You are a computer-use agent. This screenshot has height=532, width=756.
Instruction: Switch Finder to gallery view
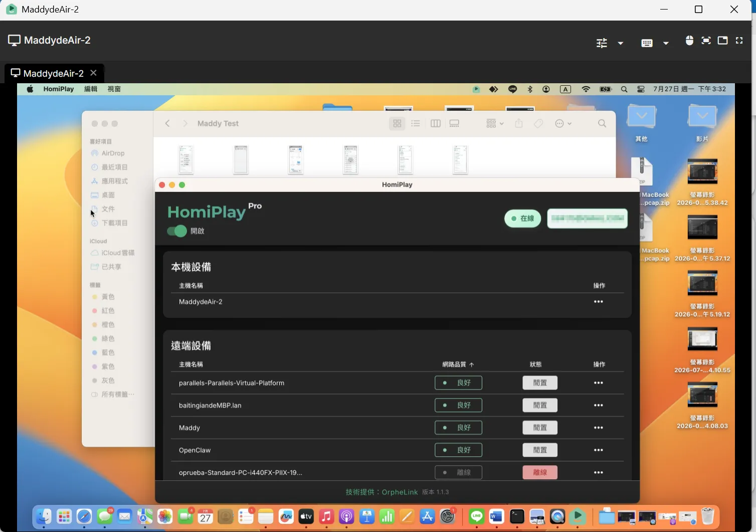point(454,123)
